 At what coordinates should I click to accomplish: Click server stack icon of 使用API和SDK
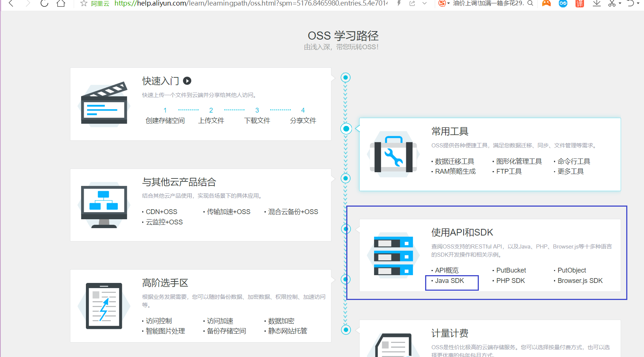[x=393, y=256]
